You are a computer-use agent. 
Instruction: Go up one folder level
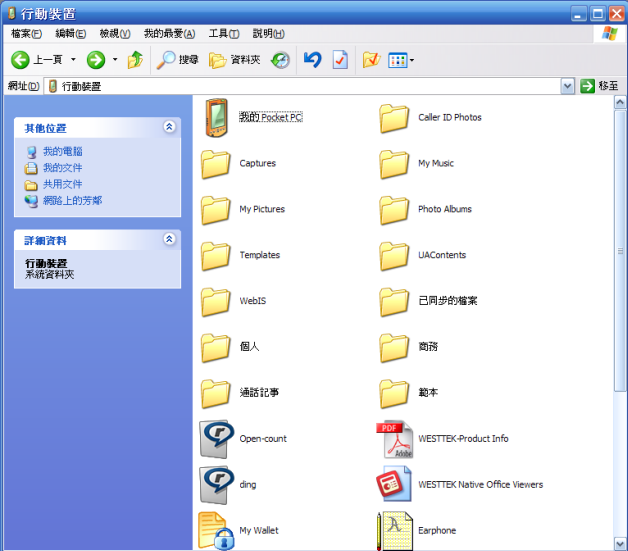[x=135, y=60]
